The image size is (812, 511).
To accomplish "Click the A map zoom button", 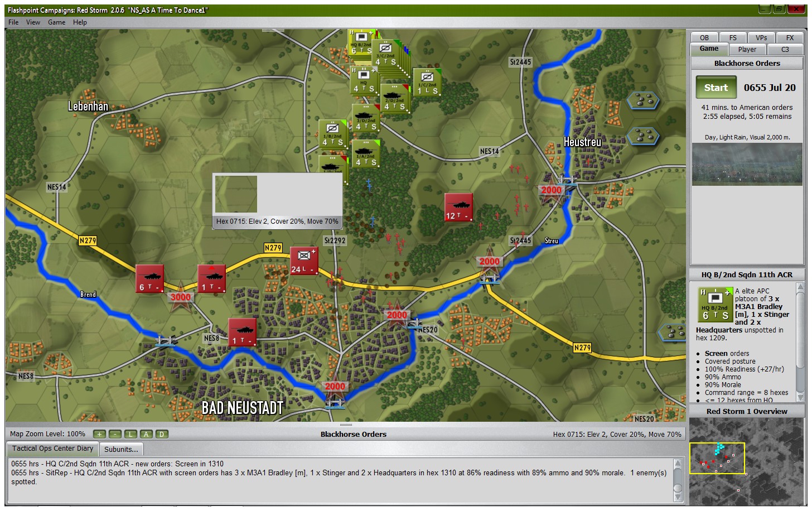I will pos(146,434).
